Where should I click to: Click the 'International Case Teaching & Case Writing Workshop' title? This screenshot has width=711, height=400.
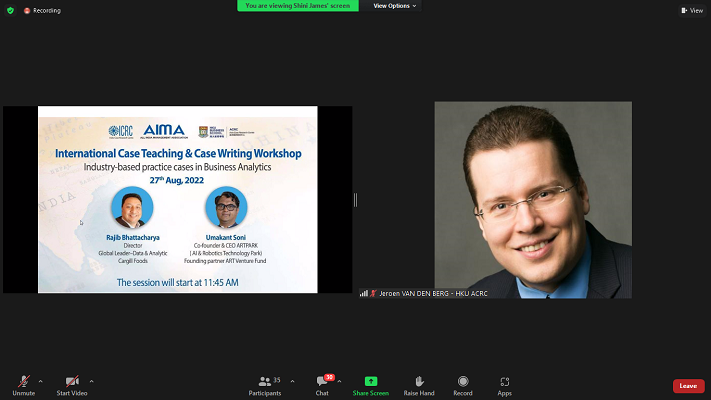178,153
